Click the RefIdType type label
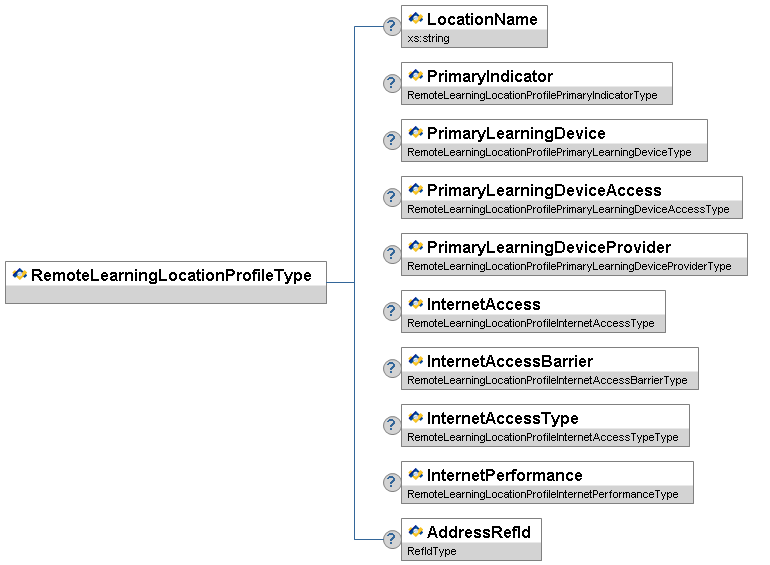Screen dimensions: 770x565 coord(432,552)
